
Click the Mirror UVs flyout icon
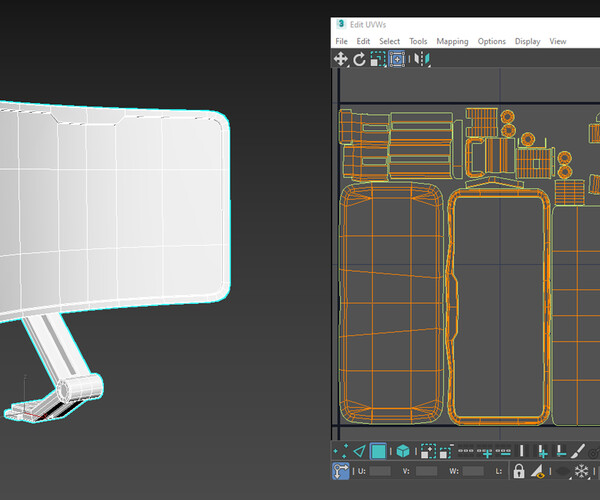[422, 59]
